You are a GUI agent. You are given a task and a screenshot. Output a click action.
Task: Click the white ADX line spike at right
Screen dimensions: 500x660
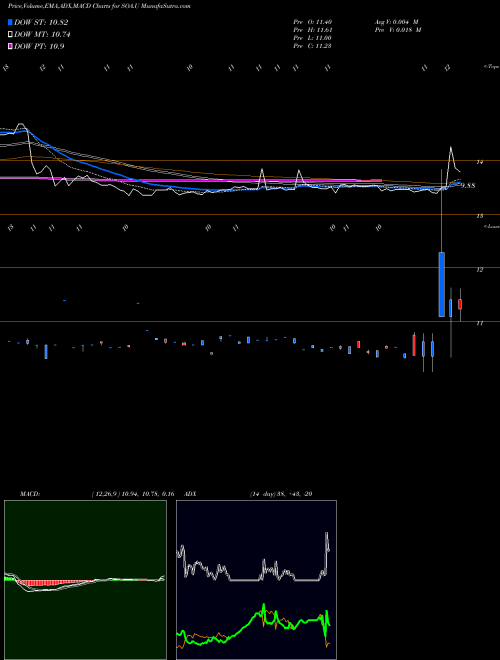click(x=327, y=535)
